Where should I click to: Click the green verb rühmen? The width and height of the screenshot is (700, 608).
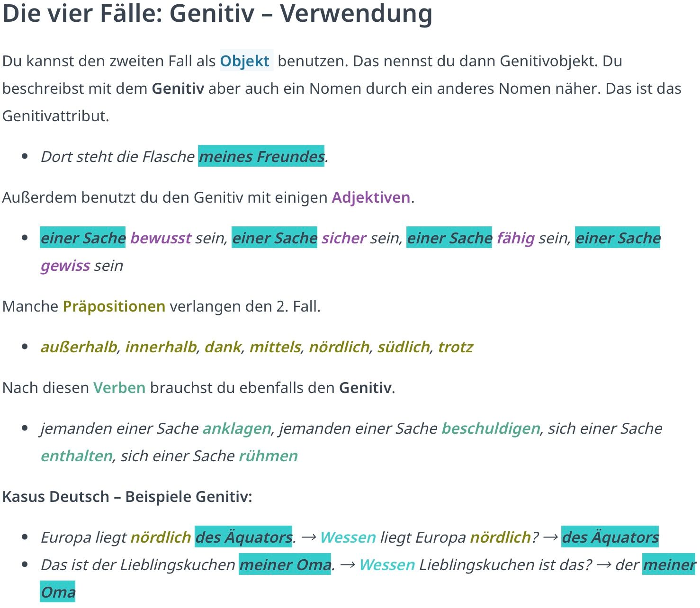(x=268, y=456)
